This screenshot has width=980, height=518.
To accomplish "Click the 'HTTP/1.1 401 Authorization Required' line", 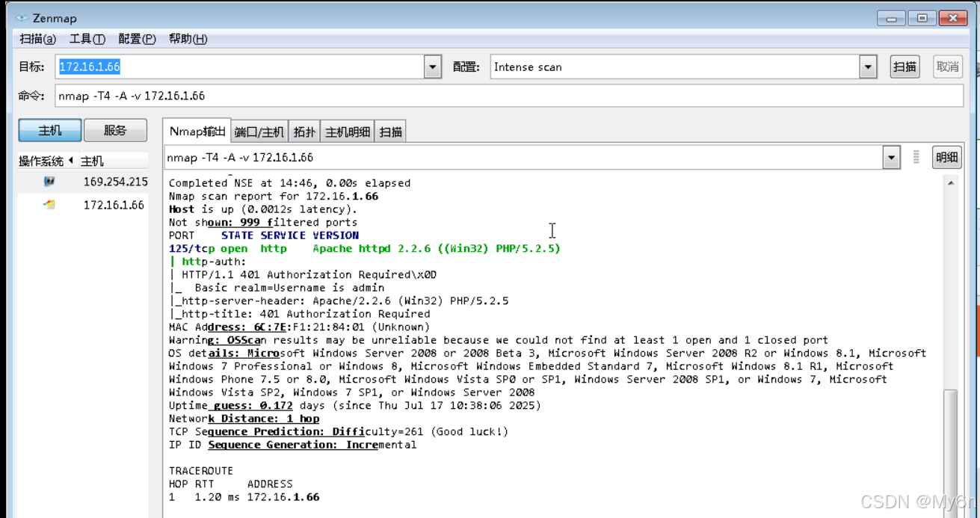I will point(303,274).
